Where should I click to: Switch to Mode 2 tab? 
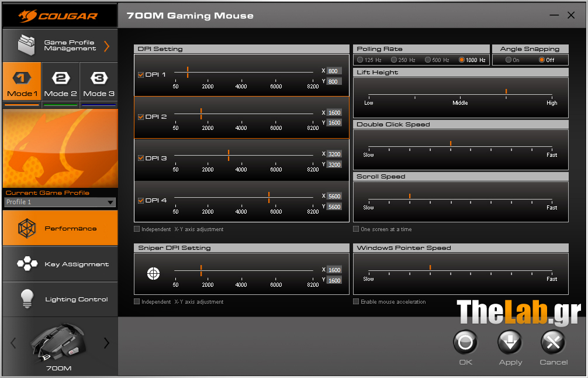click(60, 81)
